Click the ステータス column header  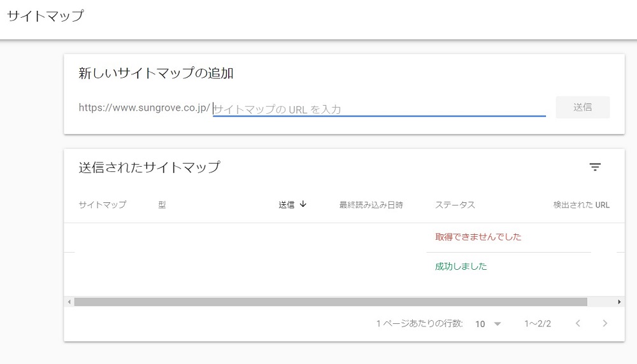[455, 205]
